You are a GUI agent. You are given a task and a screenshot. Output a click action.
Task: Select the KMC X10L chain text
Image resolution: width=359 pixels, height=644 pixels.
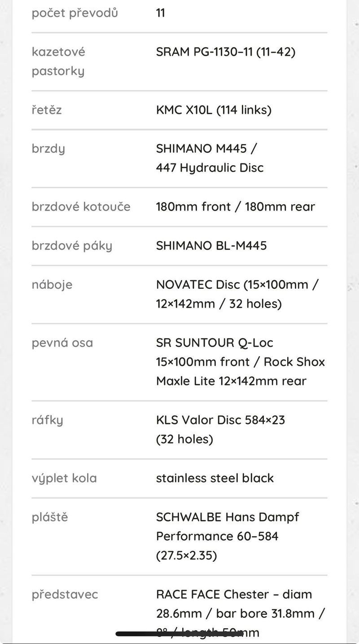pyautogui.click(x=214, y=110)
